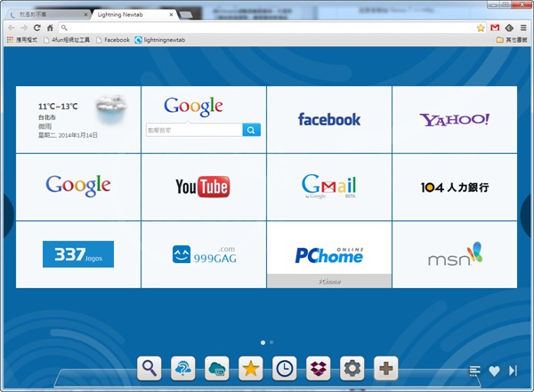Open the cloud apps dock icon
534x392 pixels.
tap(217, 368)
